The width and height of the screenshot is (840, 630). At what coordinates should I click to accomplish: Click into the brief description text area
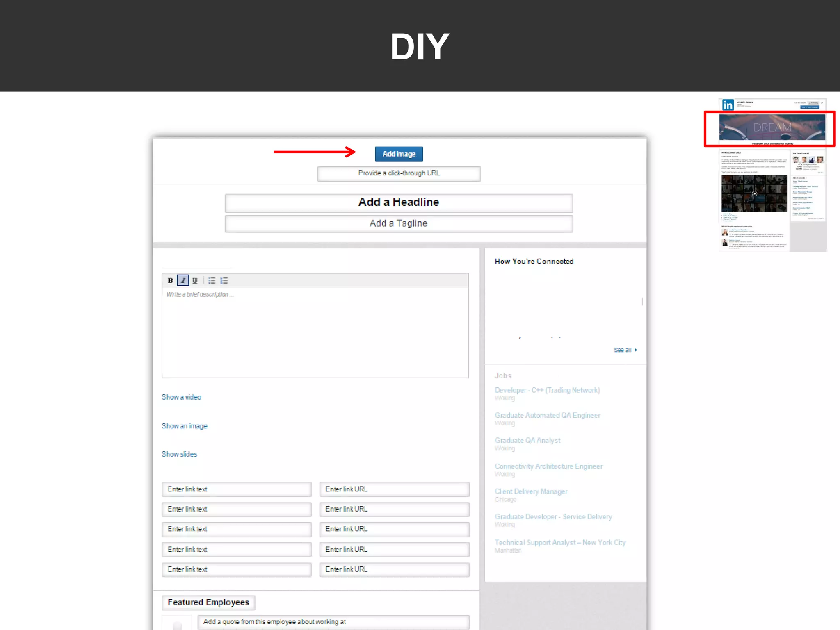(x=315, y=332)
